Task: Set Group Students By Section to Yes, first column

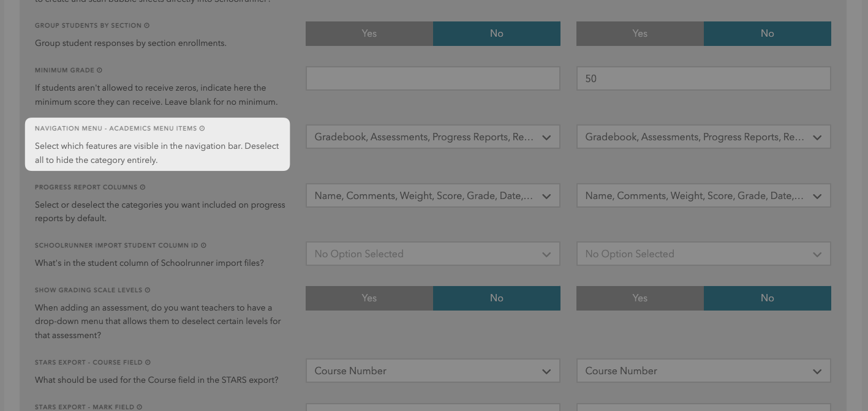Action: tap(369, 34)
